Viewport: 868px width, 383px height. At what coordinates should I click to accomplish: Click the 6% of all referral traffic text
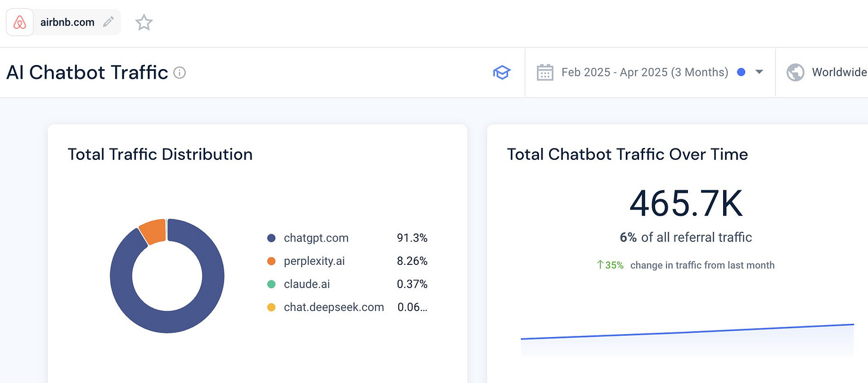tap(686, 237)
